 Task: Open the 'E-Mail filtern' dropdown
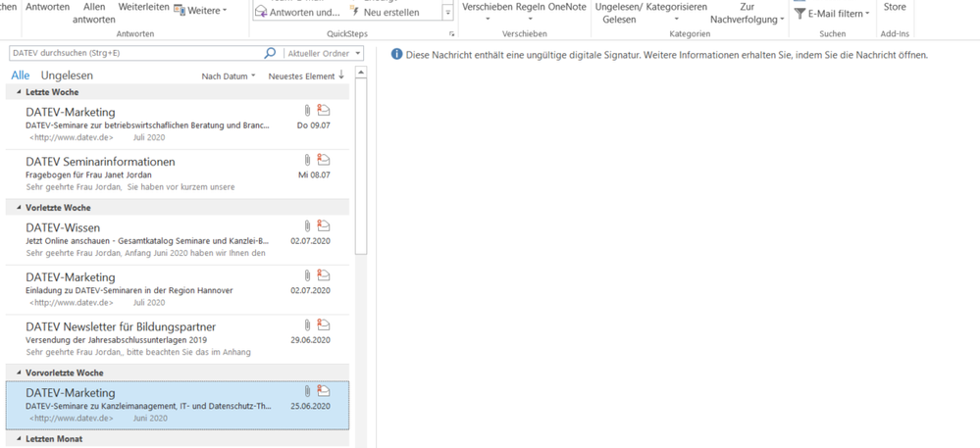point(832,13)
